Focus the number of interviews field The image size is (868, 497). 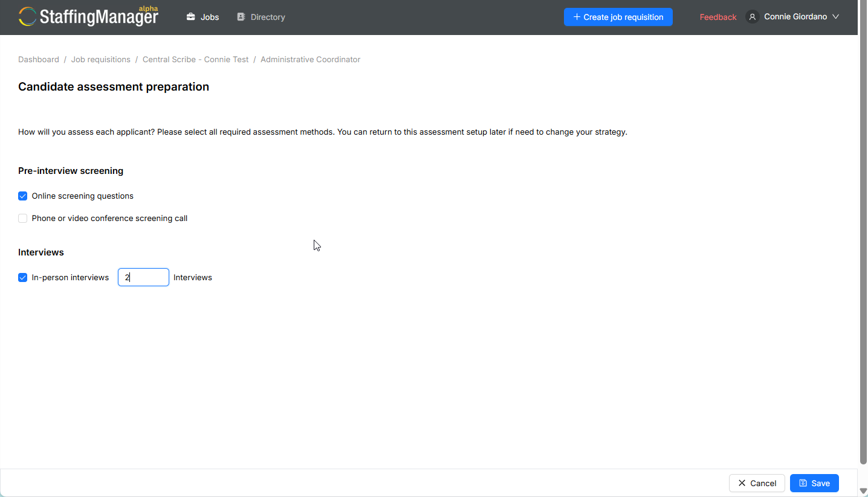coord(143,277)
